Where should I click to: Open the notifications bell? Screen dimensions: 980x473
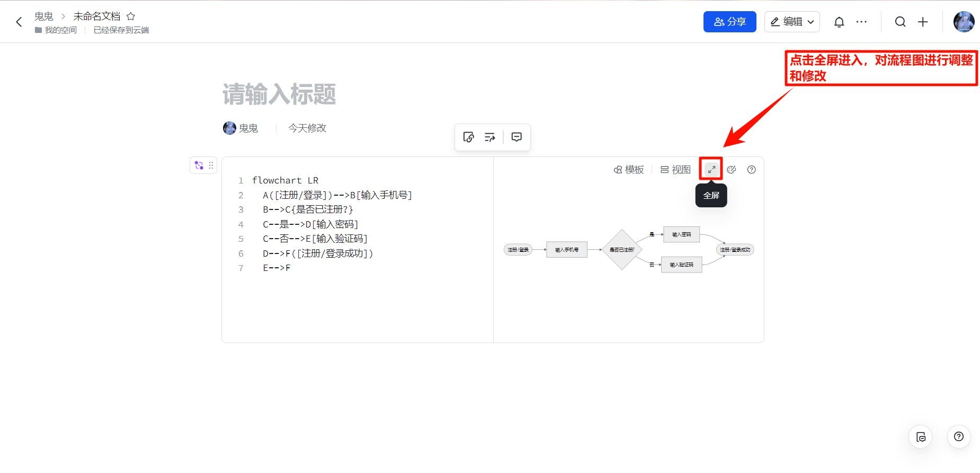tap(839, 22)
